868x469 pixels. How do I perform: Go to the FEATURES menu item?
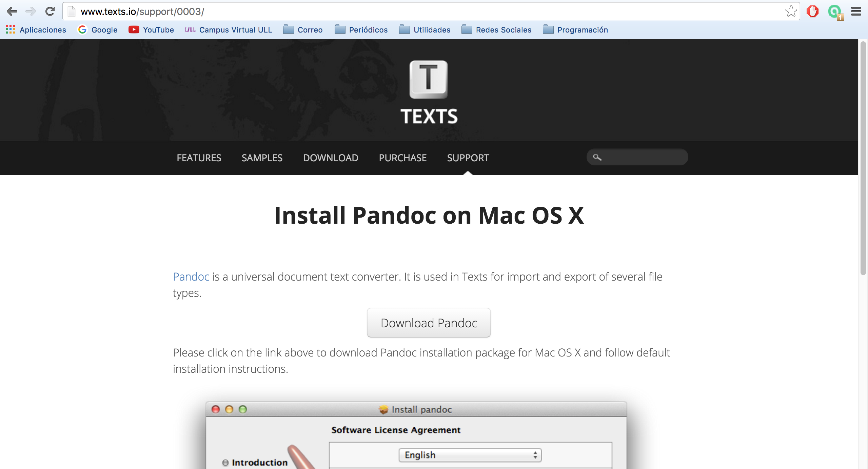coord(199,158)
